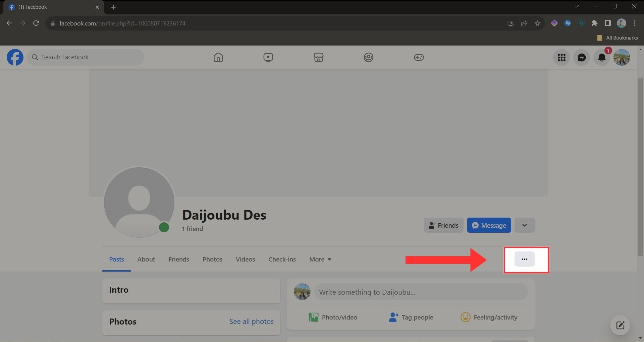
Task: Switch to the About tab
Action: click(146, 259)
